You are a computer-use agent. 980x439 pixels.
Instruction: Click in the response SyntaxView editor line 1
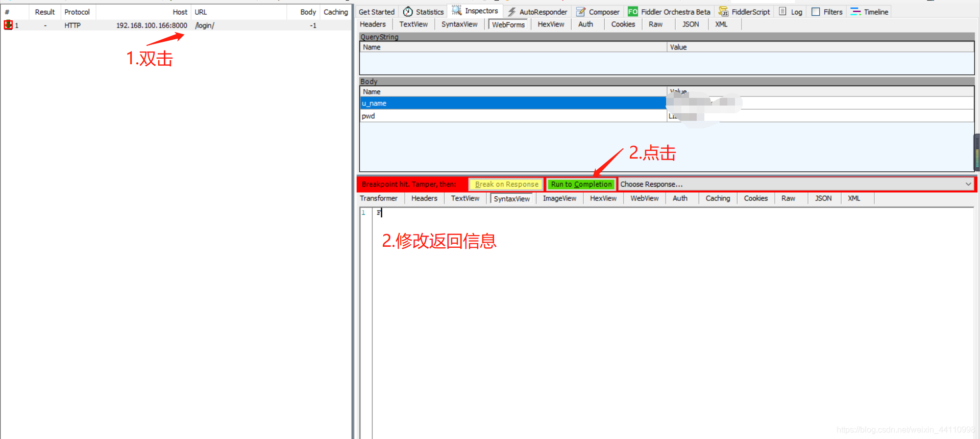[673, 213]
